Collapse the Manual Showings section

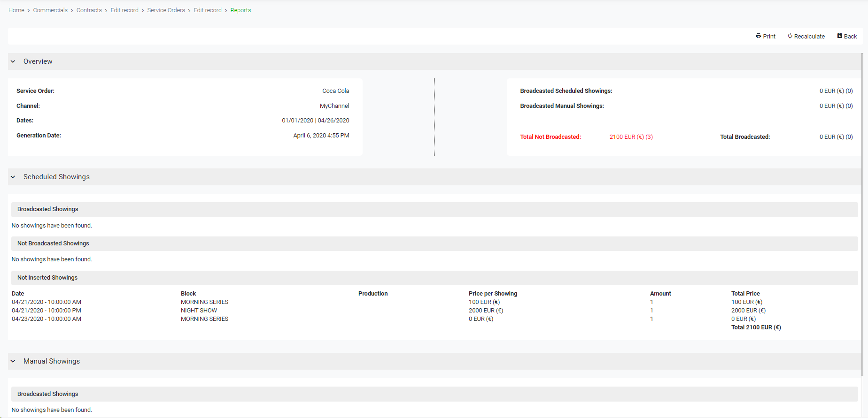click(x=13, y=361)
